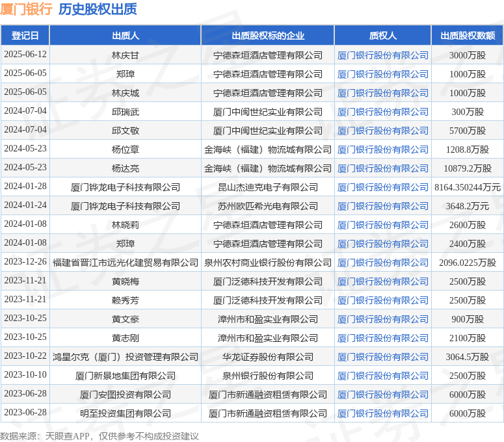
Task: Select pledgor name 邱瑞武
Action: 126,112
